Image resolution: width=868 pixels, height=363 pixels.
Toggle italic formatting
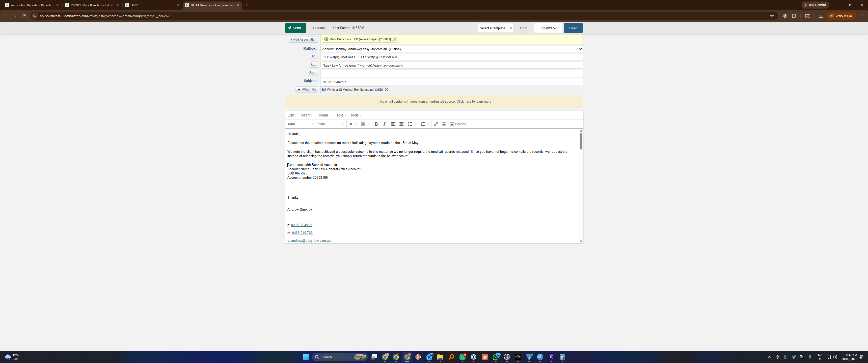click(x=384, y=124)
